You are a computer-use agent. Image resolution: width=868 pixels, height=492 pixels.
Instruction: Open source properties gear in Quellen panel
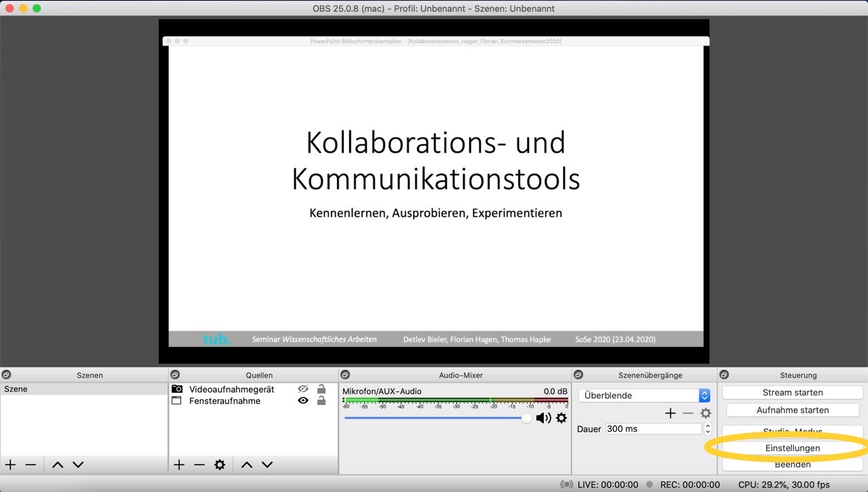[220, 465]
